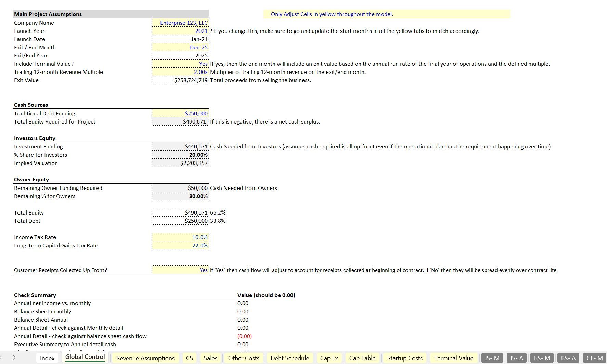Select the Company Name cell Enterprise 123, LLC
The width and height of the screenshot is (607, 364).
click(x=180, y=23)
